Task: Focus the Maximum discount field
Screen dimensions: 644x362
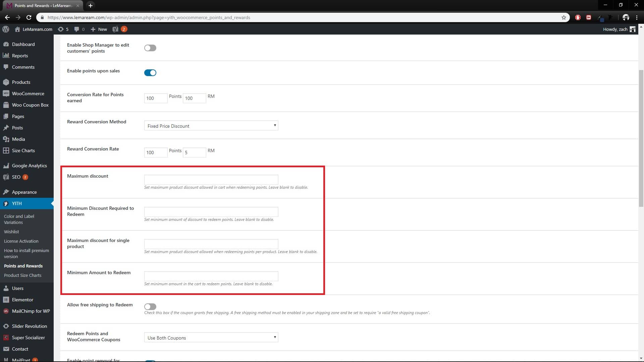Action: point(211,180)
